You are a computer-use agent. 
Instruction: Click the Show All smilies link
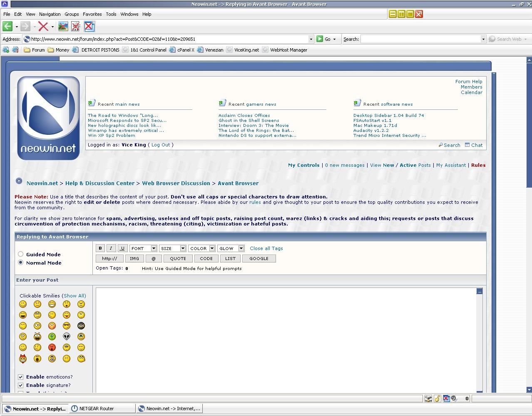click(75, 296)
